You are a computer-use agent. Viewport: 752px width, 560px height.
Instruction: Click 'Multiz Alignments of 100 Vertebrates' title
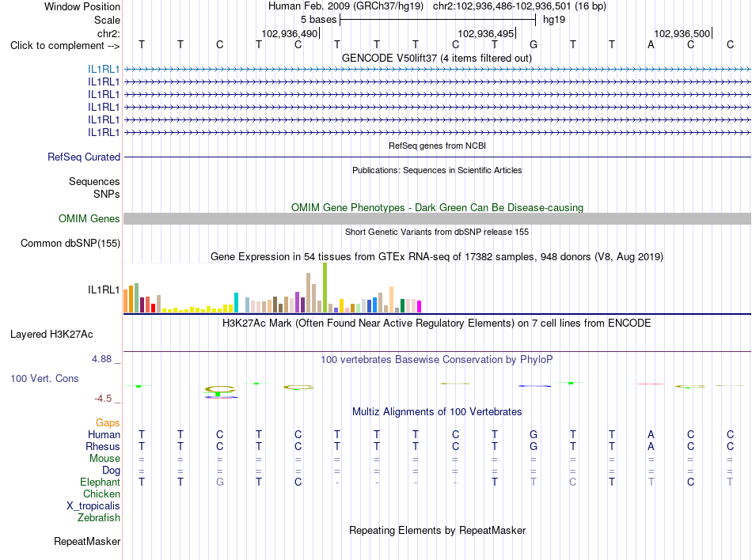point(437,411)
